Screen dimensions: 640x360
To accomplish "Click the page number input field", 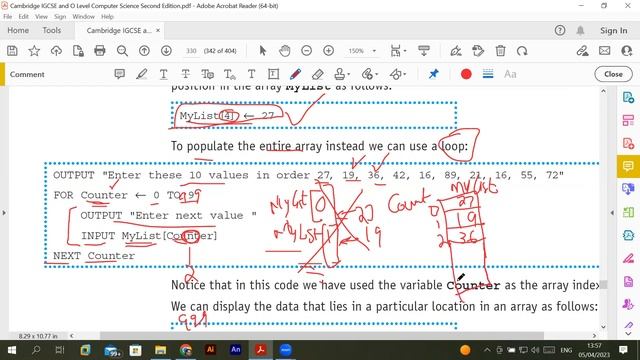I will click(x=191, y=51).
